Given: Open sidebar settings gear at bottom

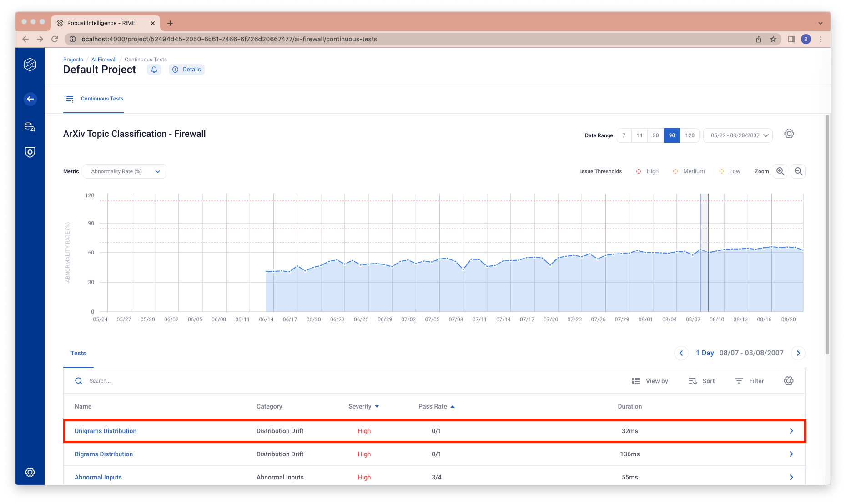Looking at the screenshot, I should 30,472.
